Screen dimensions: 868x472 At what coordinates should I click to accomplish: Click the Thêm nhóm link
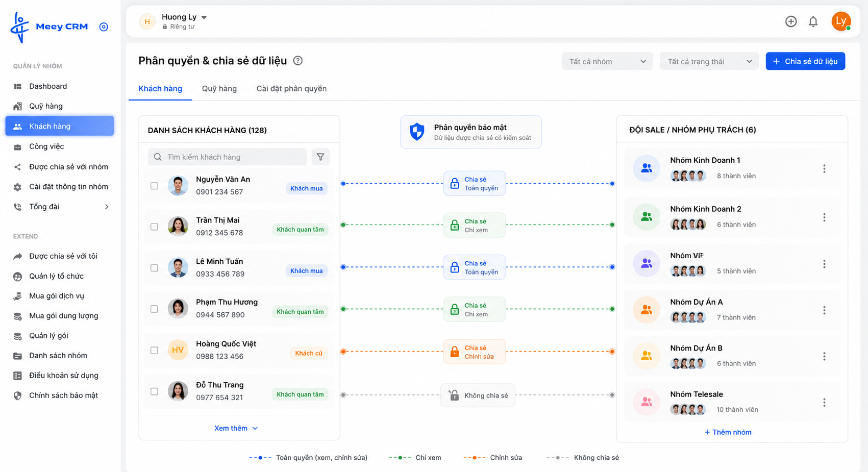[x=728, y=432]
